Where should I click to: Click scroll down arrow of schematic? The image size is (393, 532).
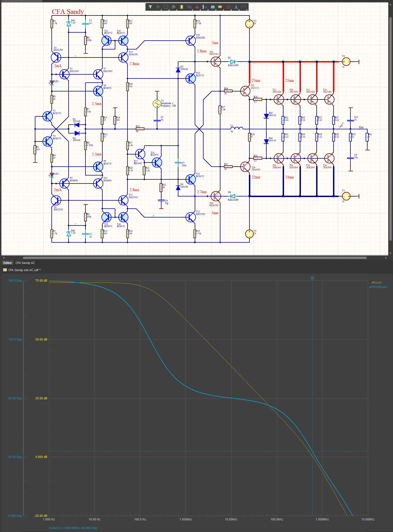pyautogui.click(x=391, y=253)
